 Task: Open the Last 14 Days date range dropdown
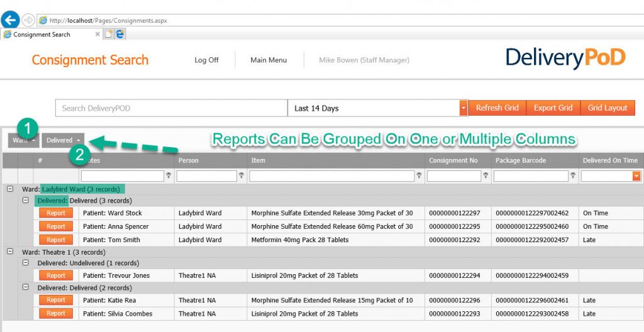464,108
